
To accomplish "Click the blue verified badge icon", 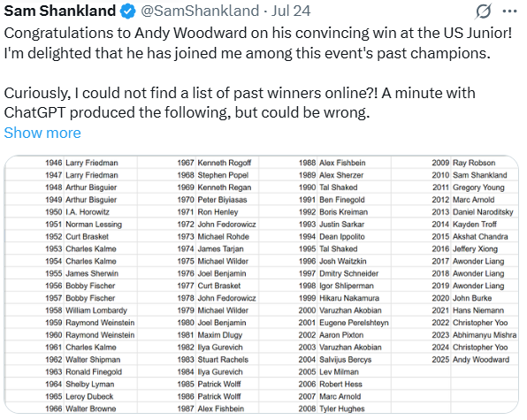I will pos(128,11).
